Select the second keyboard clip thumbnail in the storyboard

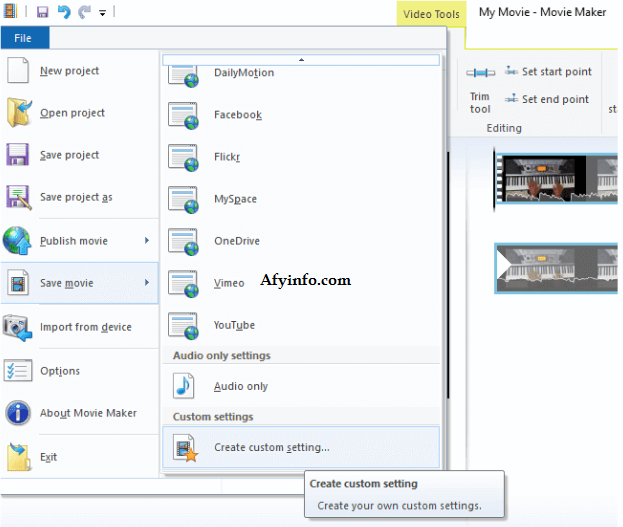click(x=556, y=269)
